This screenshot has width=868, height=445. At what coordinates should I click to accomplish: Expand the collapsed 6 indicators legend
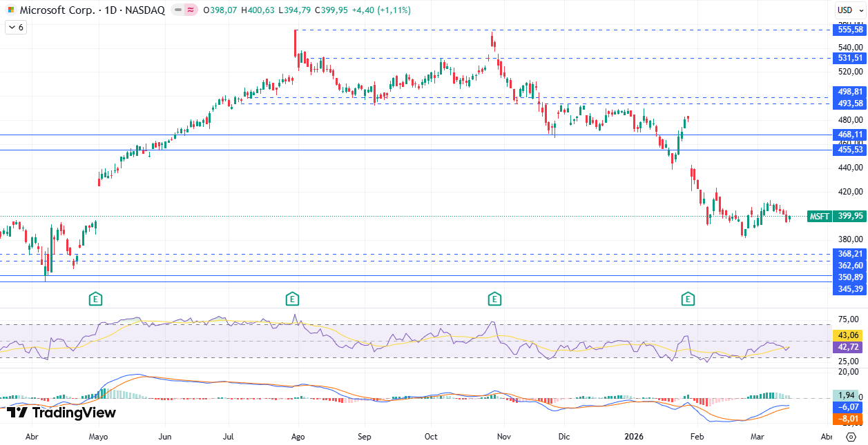[16, 27]
